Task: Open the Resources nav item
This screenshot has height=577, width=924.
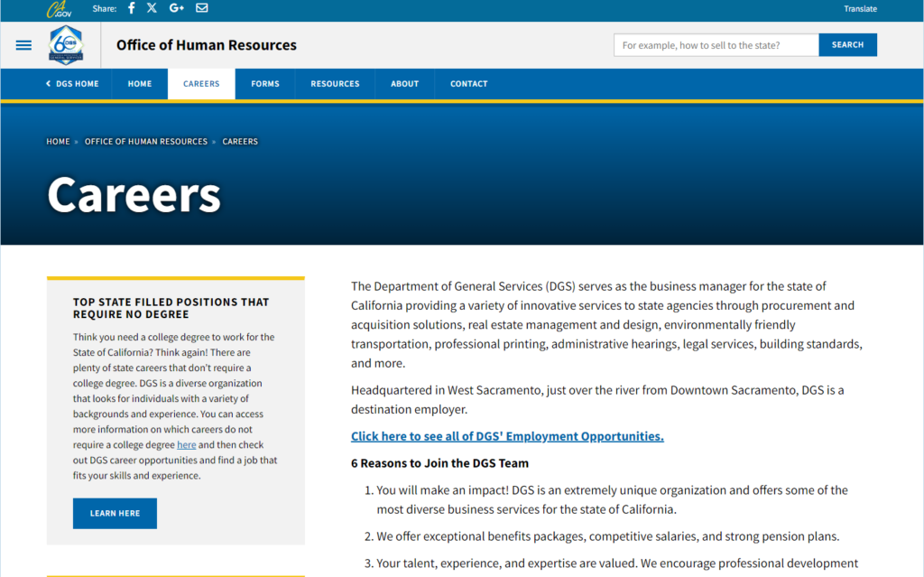Action: pos(335,84)
